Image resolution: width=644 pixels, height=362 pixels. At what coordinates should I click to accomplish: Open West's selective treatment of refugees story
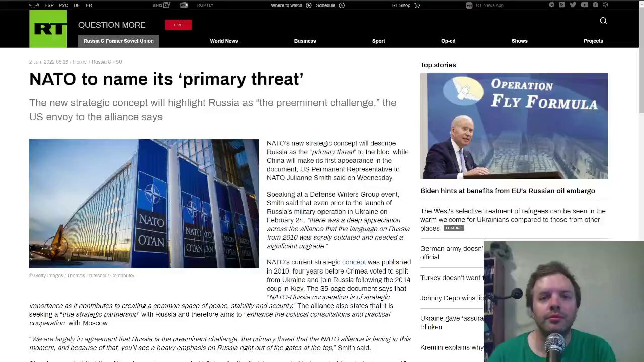[513, 219]
